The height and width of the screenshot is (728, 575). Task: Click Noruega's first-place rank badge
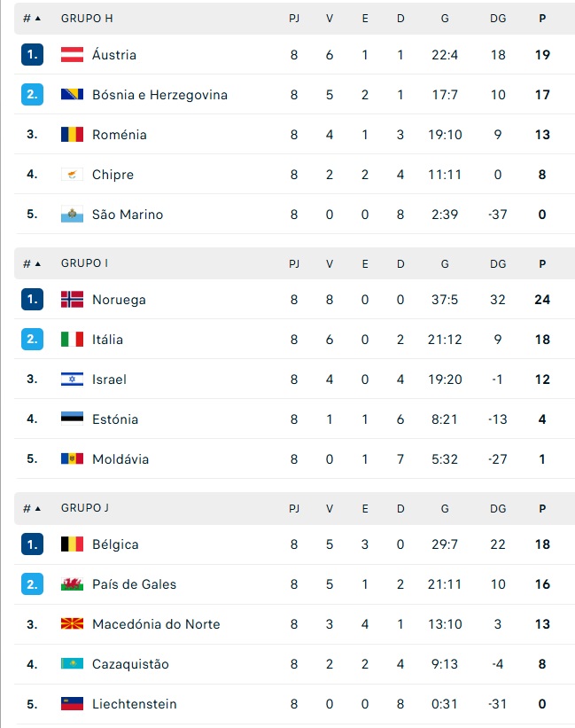click(x=32, y=300)
